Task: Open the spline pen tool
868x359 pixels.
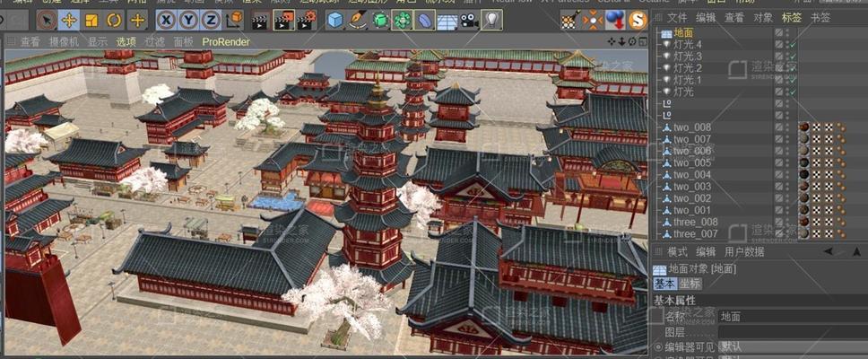Action: pos(358,21)
